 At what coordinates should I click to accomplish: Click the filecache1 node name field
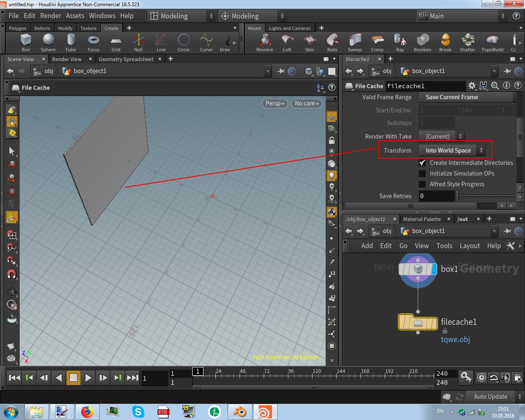pos(425,86)
